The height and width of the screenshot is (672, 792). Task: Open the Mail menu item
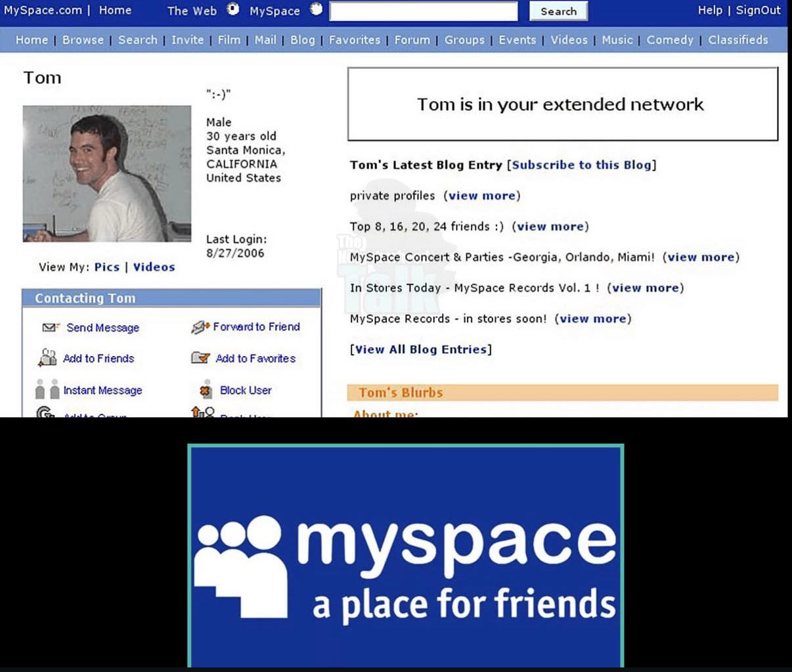point(265,39)
